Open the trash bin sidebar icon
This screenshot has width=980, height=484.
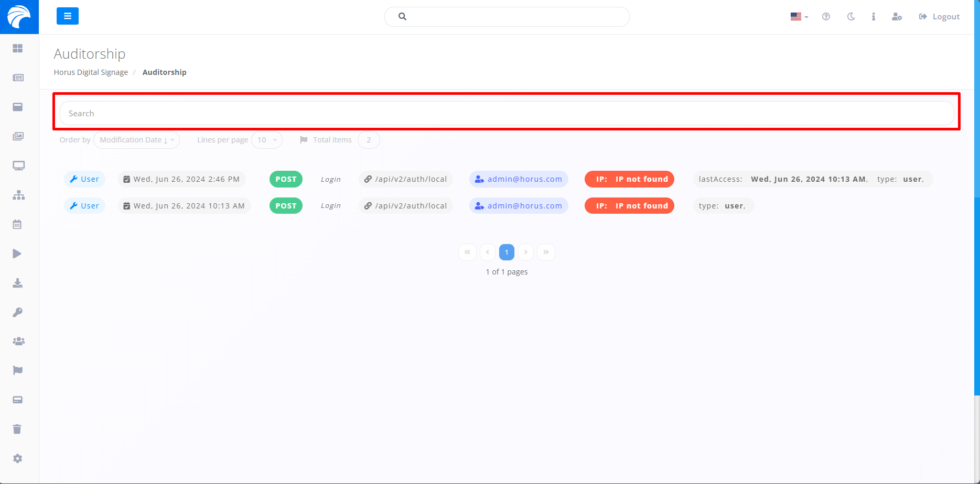17,429
